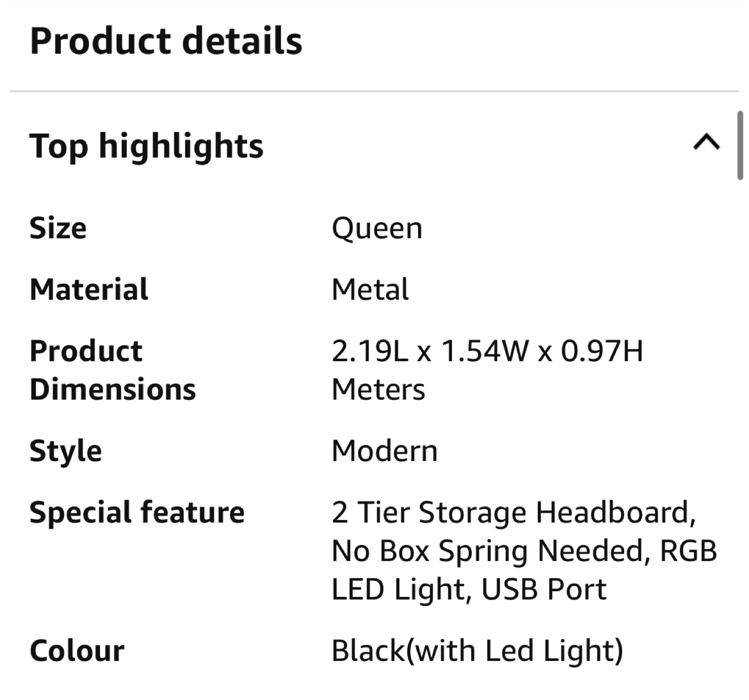Tap the Top highlights heading text

147,146
